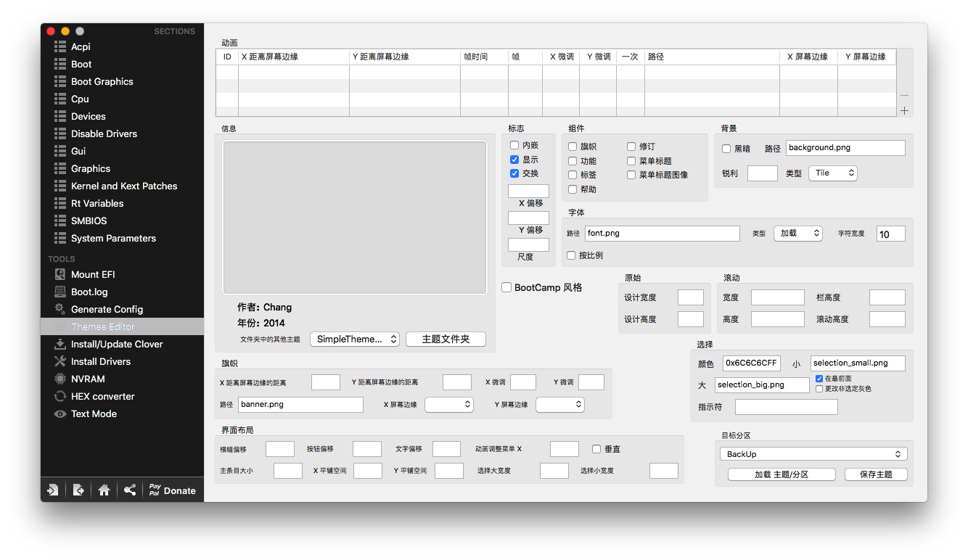The width and height of the screenshot is (968, 560).
Task: Click the HEX converter arrows icon
Action: [60, 396]
